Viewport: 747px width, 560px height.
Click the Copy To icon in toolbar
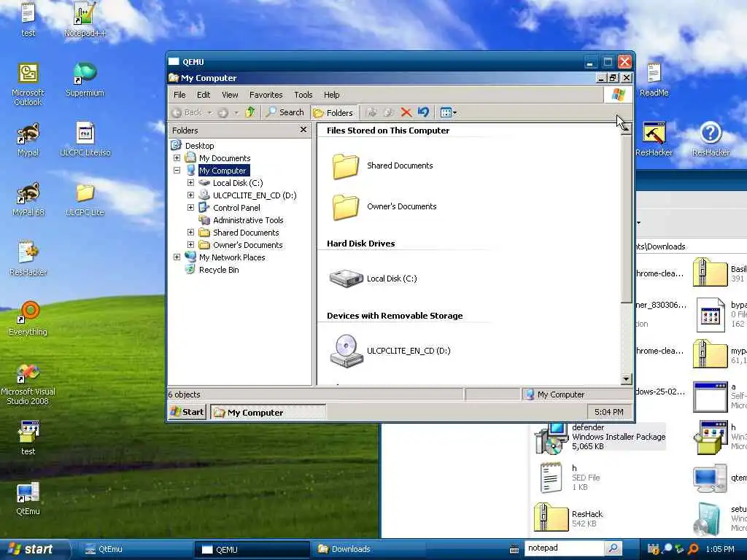(389, 112)
